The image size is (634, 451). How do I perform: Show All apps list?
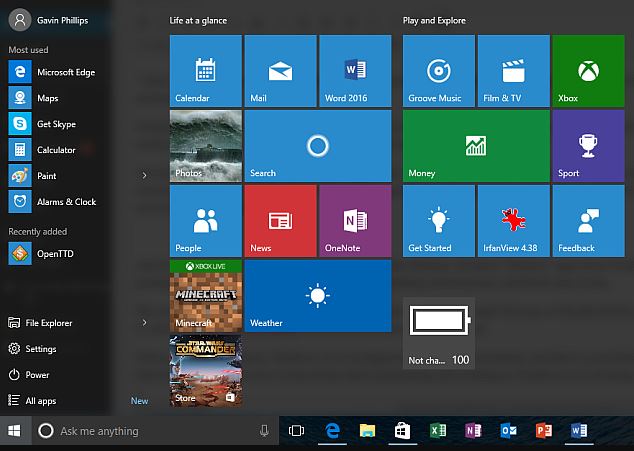click(x=32, y=400)
